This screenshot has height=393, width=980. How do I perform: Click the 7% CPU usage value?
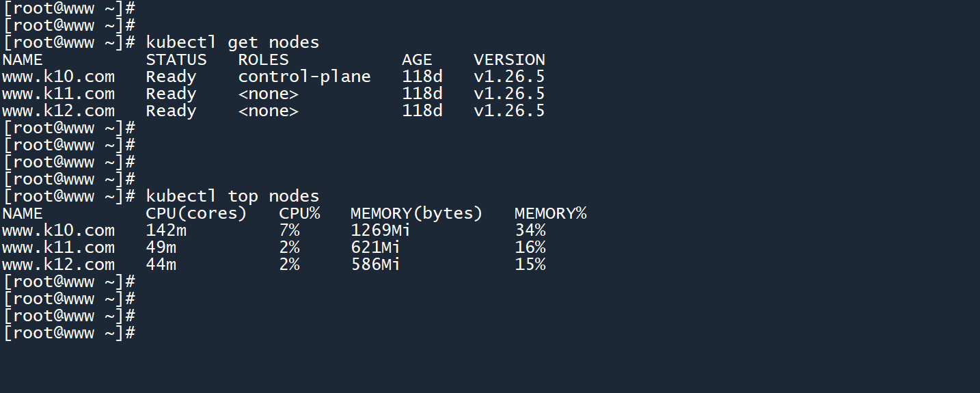pos(289,230)
